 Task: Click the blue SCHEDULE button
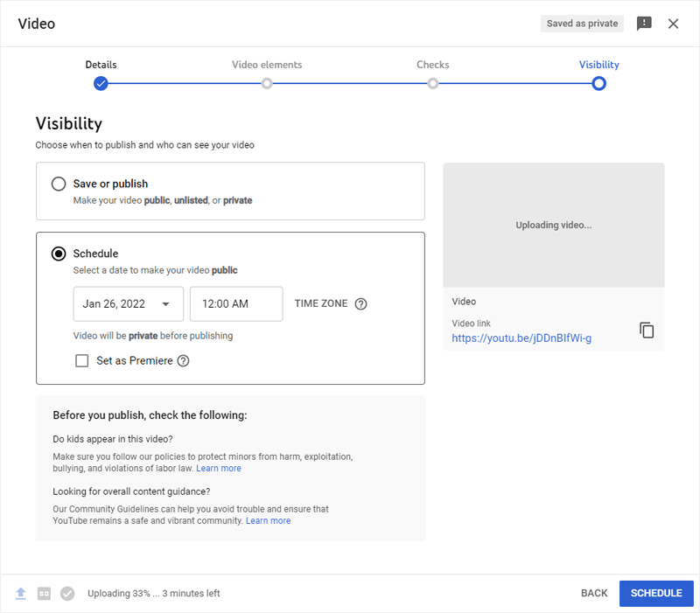tap(656, 594)
